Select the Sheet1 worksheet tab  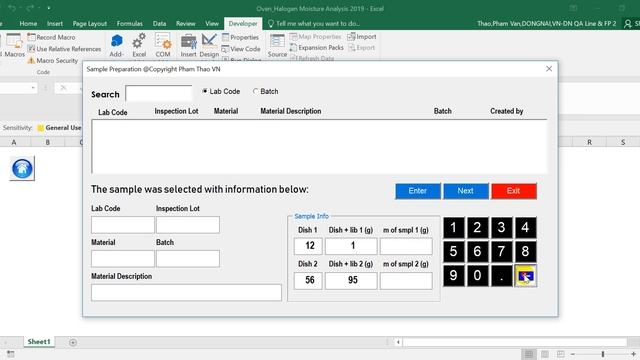click(39, 342)
